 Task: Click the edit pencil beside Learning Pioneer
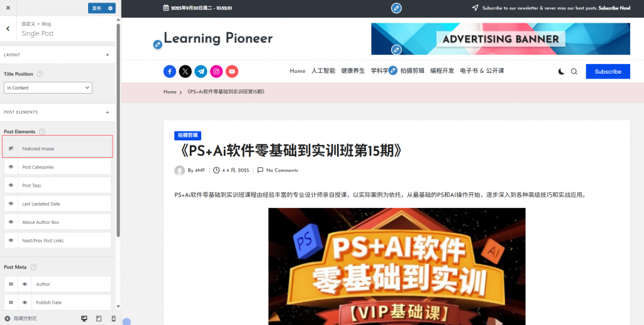157,45
